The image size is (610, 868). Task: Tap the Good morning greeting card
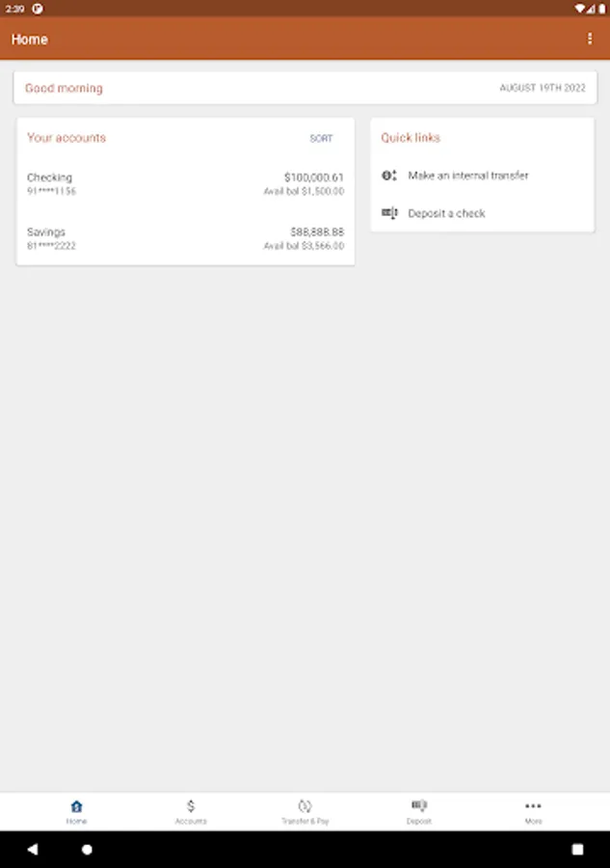305,88
